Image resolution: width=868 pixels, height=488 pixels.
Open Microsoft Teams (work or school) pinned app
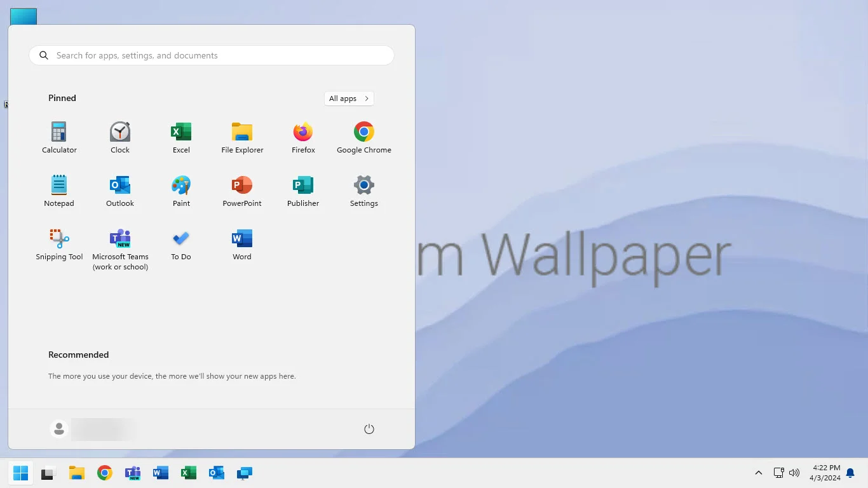coord(120,249)
